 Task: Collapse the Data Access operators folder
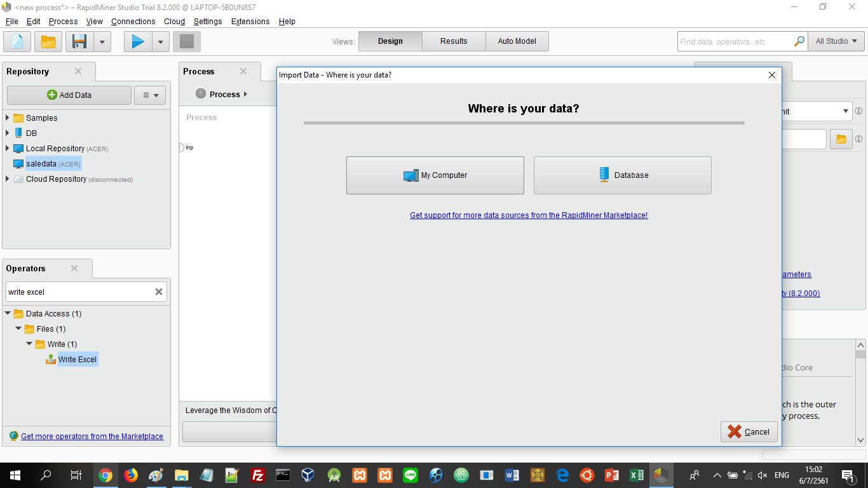[x=8, y=313]
